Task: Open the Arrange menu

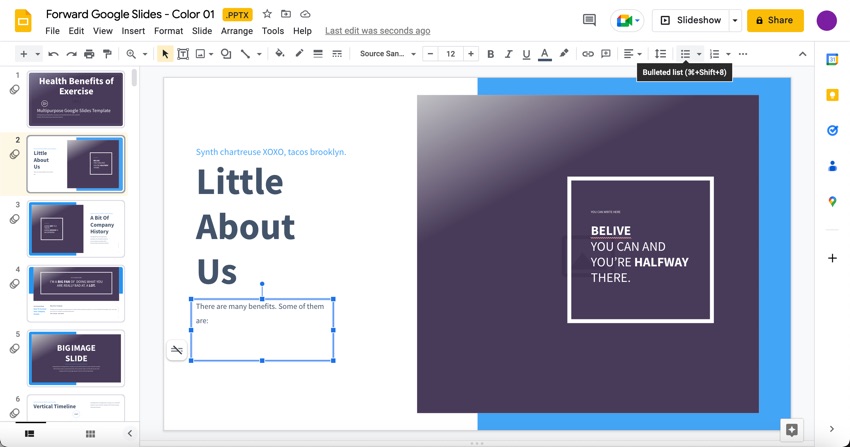Action: pos(237,31)
